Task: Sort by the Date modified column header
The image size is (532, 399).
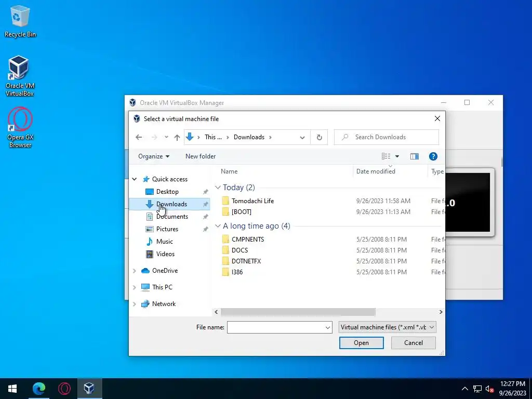Action: [x=376, y=171]
